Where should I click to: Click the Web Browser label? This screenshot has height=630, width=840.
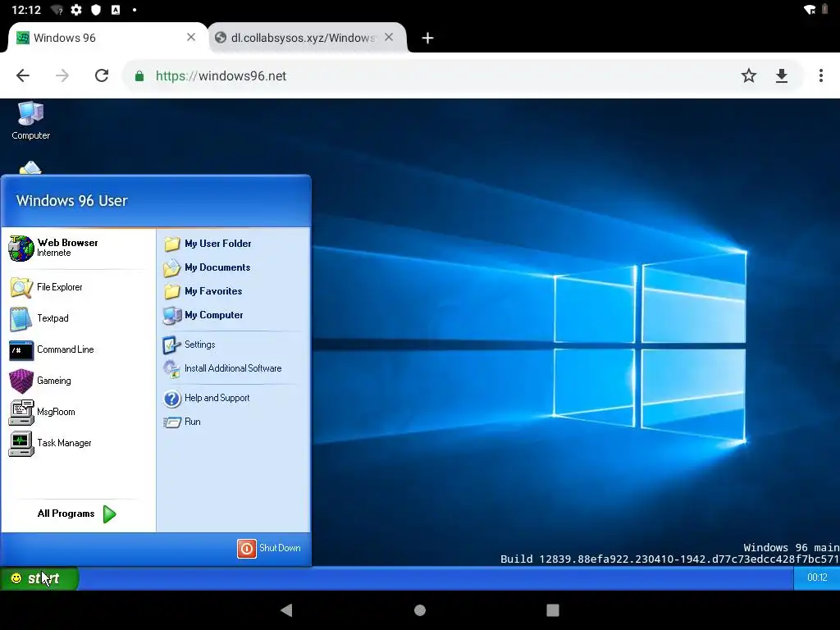tap(67, 243)
